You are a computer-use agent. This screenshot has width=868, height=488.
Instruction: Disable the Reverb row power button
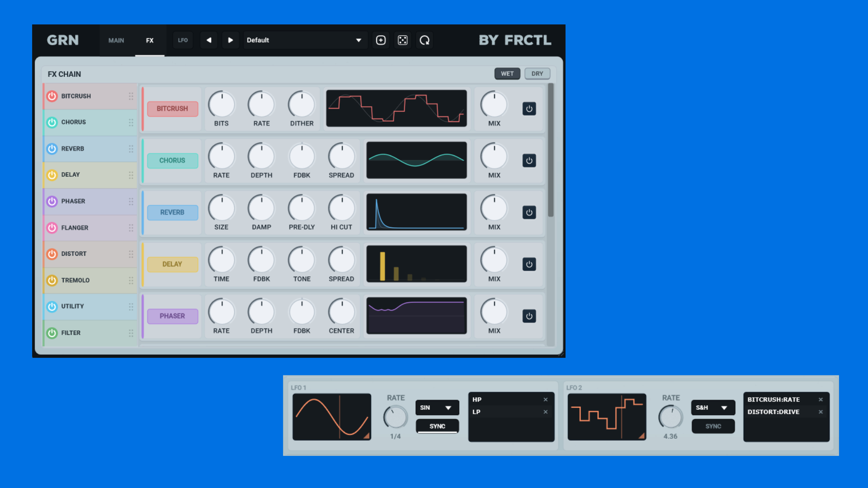tap(529, 212)
